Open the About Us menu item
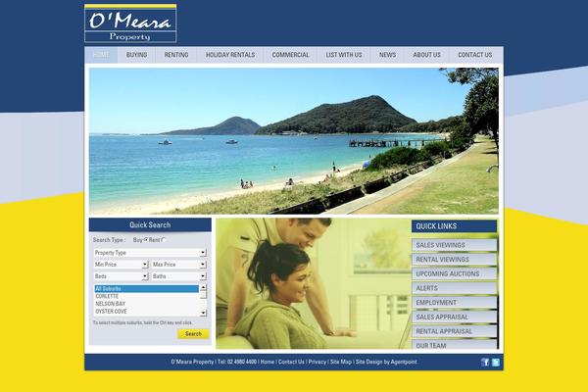The height and width of the screenshot is (392, 588). [x=426, y=55]
